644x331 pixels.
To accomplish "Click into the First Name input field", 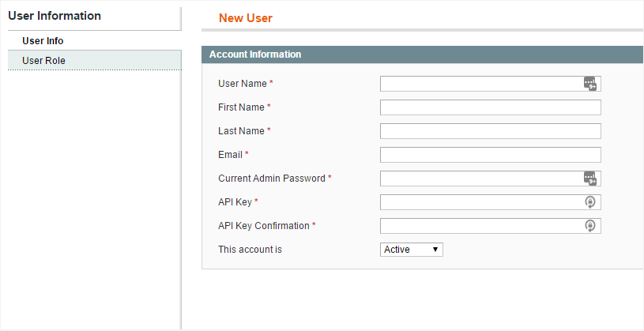I will pos(491,107).
